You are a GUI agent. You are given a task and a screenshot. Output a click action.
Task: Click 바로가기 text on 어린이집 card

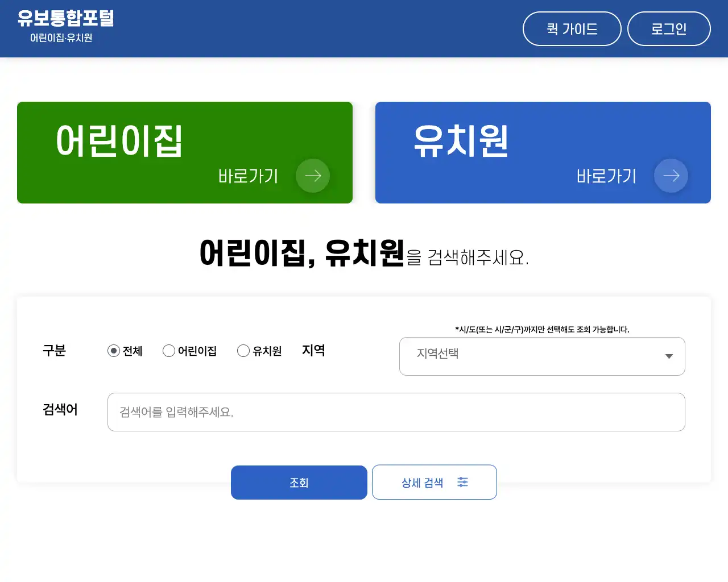click(x=248, y=176)
